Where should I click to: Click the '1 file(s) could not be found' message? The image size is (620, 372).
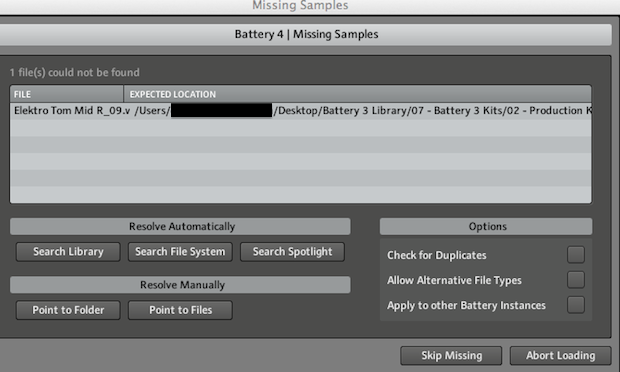point(75,72)
